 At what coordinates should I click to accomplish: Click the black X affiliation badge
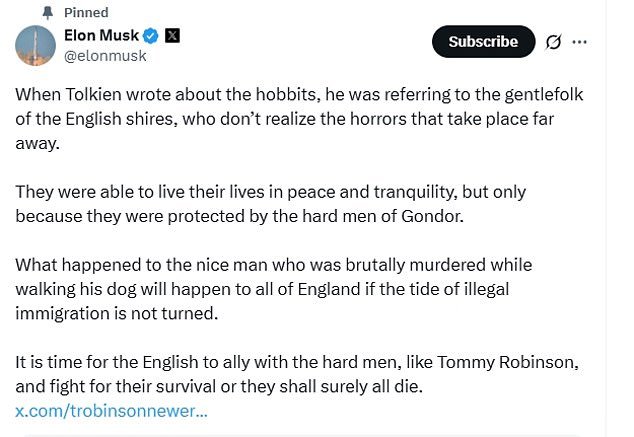(172, 36)
